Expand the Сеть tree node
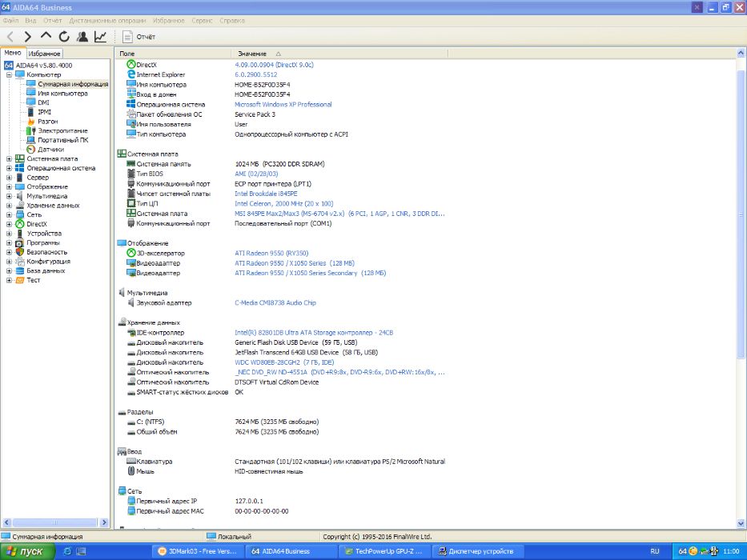Viewport: 747px width, 560px height. 9,214
